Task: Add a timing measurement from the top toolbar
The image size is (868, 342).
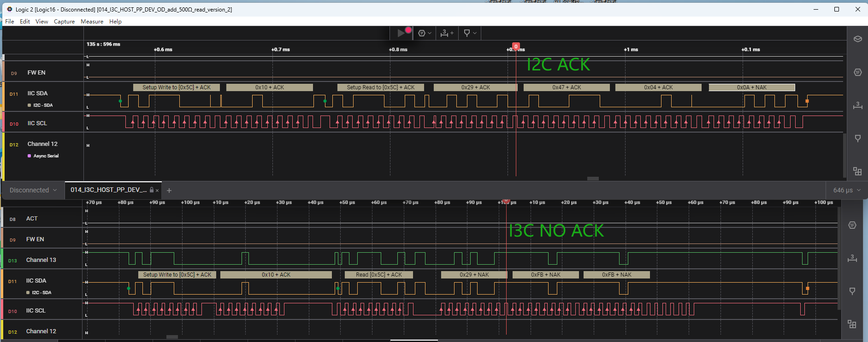Action: tap(447, 33)
